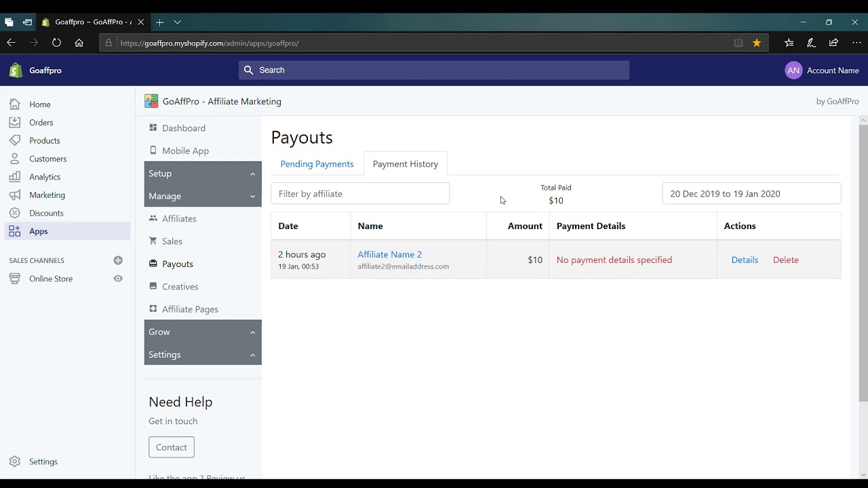Image resolution: width=868 pixels, height=488 pixels.
Task: Select the Apps grid icon
Action: (15, 231)
